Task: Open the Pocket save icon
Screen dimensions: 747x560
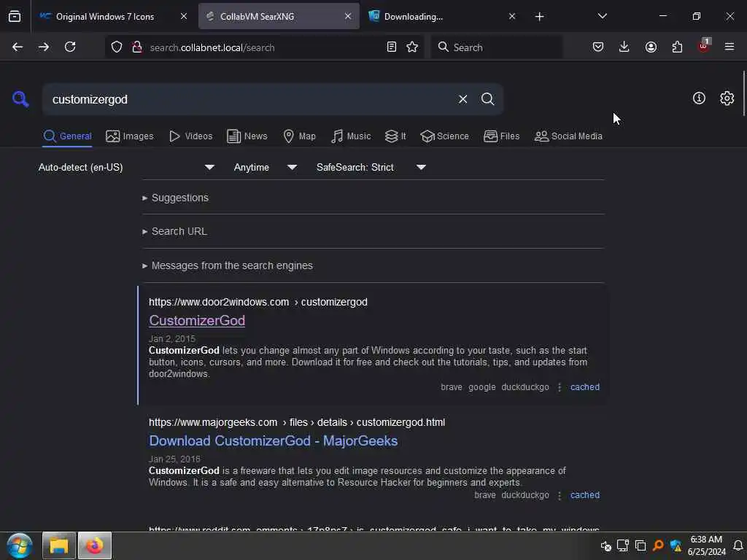Action: (598, 47)
